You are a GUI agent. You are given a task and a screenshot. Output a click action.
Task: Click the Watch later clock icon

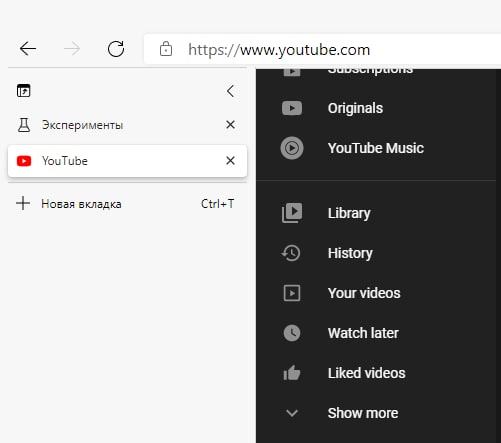(292, 333)
